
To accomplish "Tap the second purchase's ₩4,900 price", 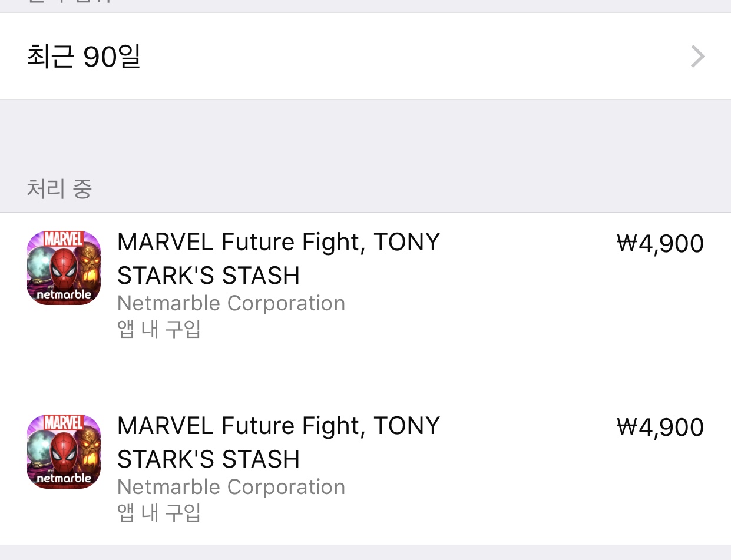I will tap(660, 428).
